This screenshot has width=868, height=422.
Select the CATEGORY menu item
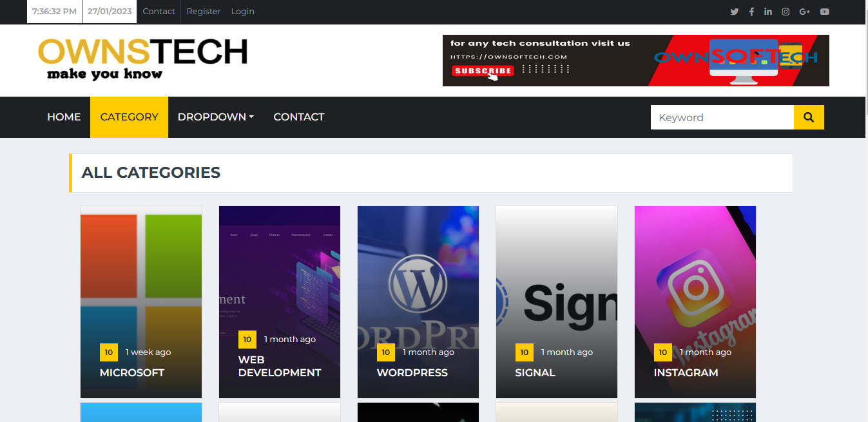pyautogui.click(x=129, y=117)
